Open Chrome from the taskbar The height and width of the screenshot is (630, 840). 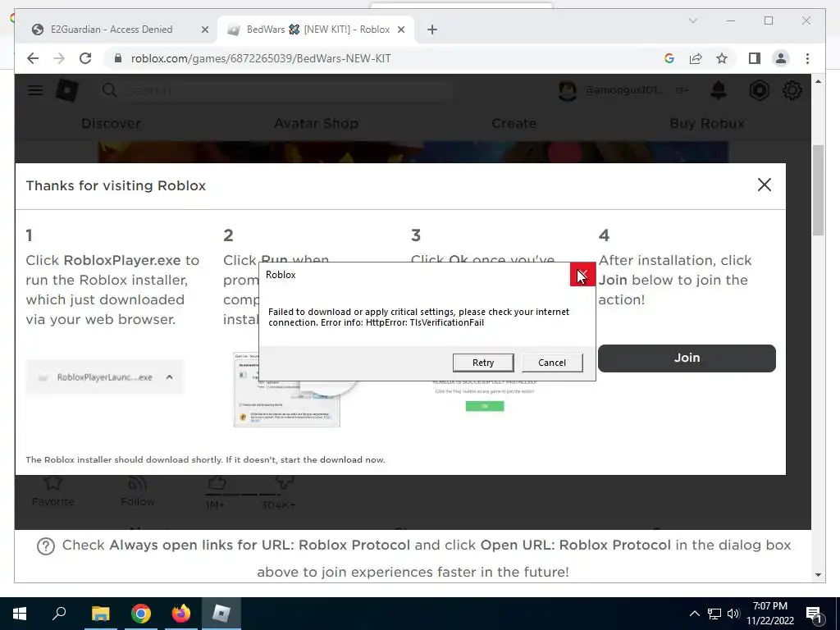140,614
